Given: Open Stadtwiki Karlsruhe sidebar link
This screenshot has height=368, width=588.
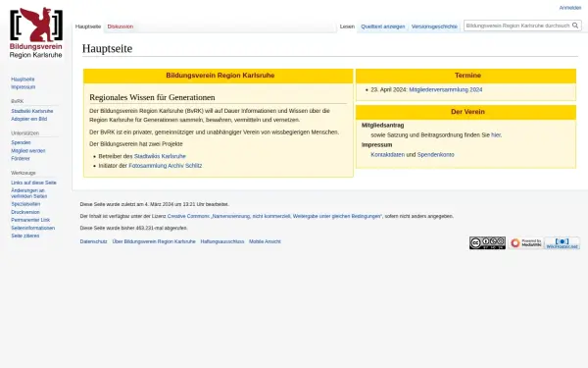Looking at the screenshot, I should pyautogui.click(x=32, y=111).
